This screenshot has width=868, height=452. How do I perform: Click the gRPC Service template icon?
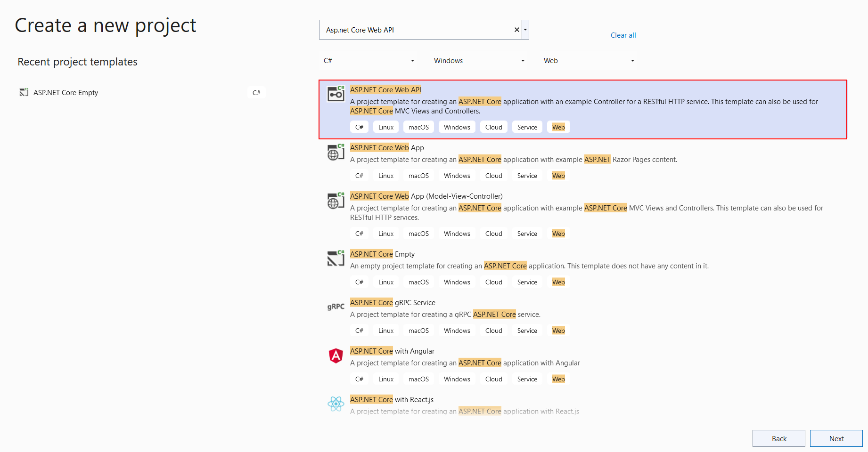[336, 307]
